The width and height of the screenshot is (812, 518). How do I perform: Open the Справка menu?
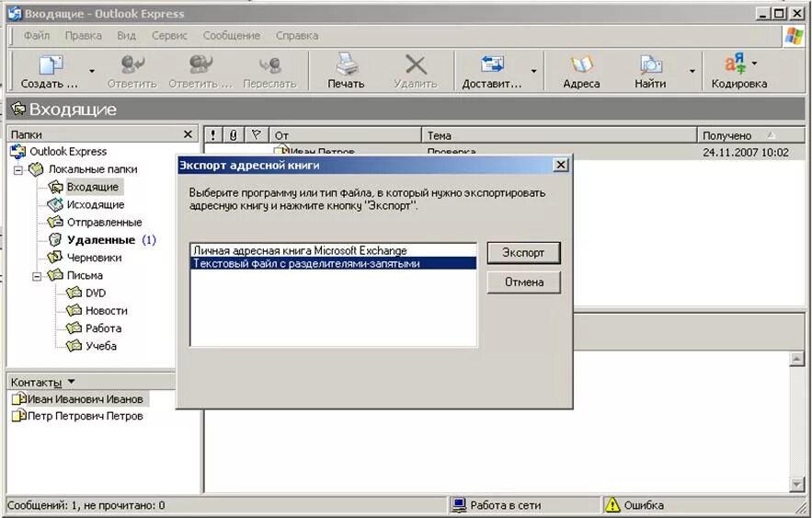(x=297, y=36)
